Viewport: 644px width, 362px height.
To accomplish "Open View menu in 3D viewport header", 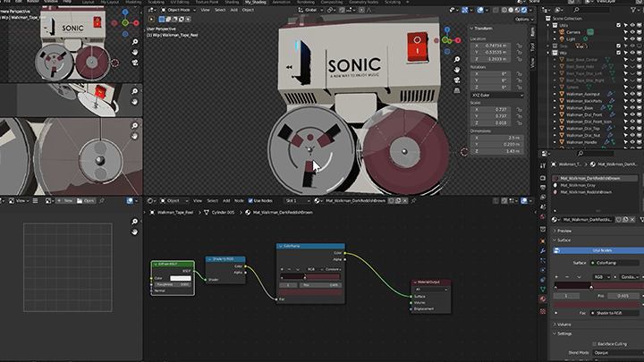I will (x=205, y=10).
